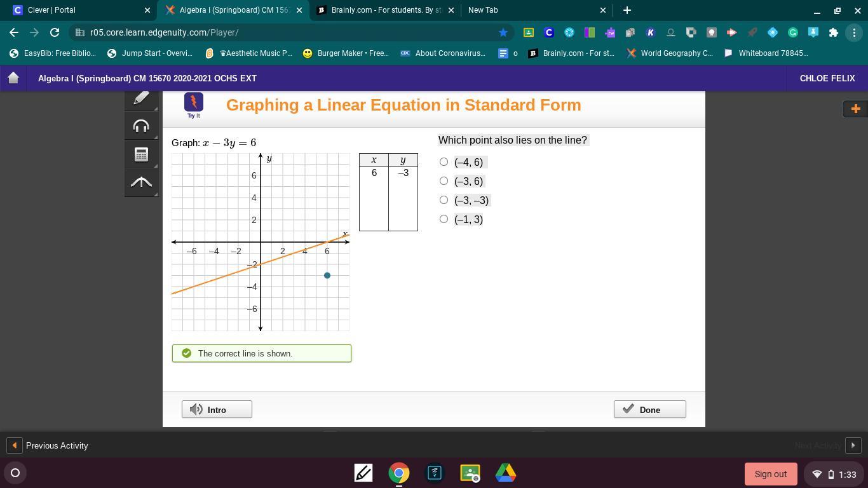Screen dimensions: 868x488
Task: Mark (–1, 3) as the answer
Action: tap(444, 219)
